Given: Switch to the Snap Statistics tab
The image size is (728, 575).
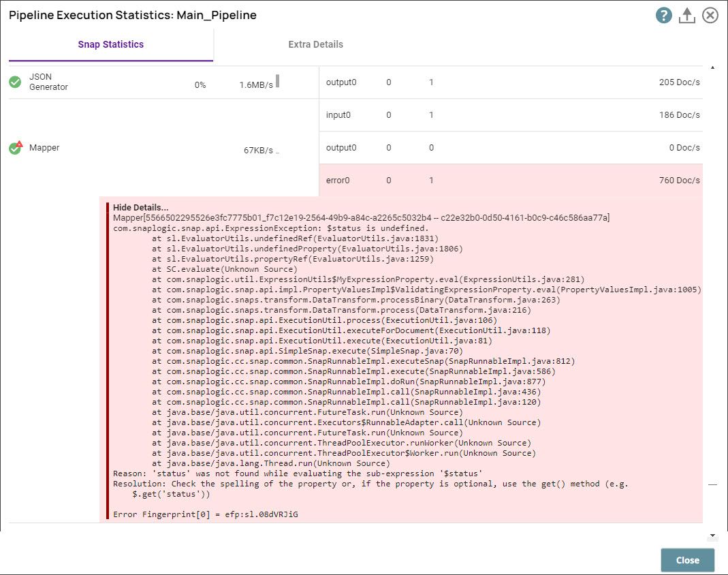Looking at the screenshot, I should [110, 44].
